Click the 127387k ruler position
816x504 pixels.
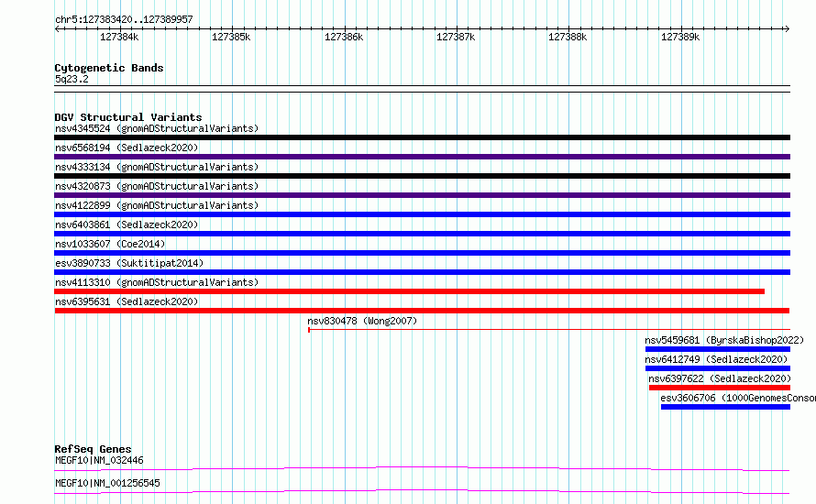tap(456, 37)
